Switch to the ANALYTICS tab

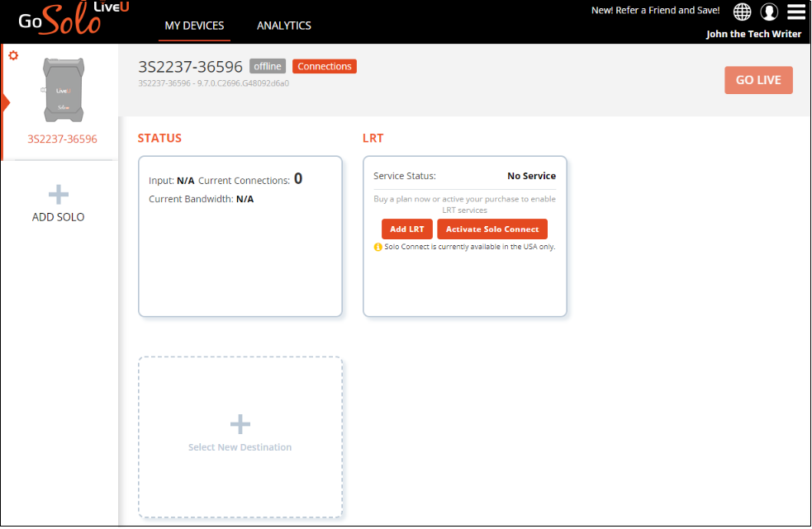(284, 26)
